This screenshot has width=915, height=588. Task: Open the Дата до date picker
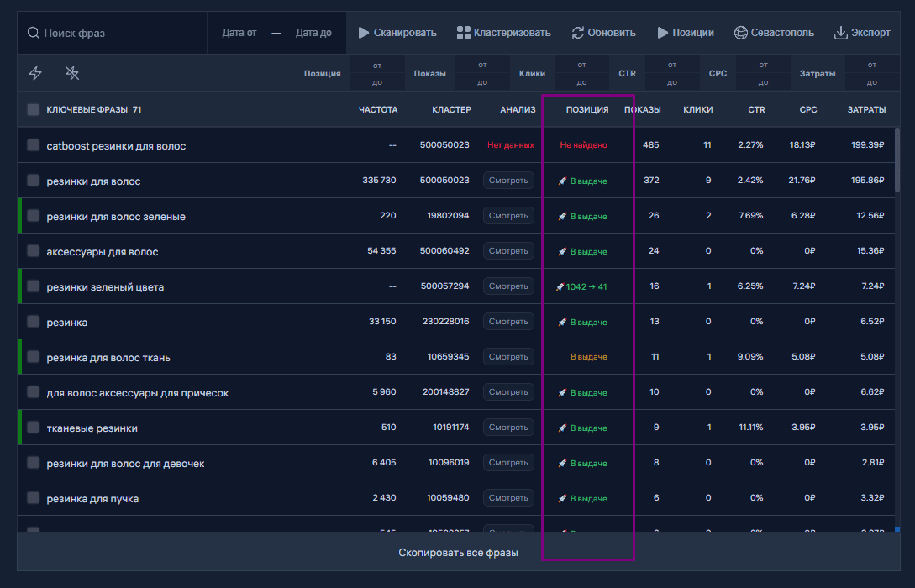pyautogui.click(x=313, y=33)
